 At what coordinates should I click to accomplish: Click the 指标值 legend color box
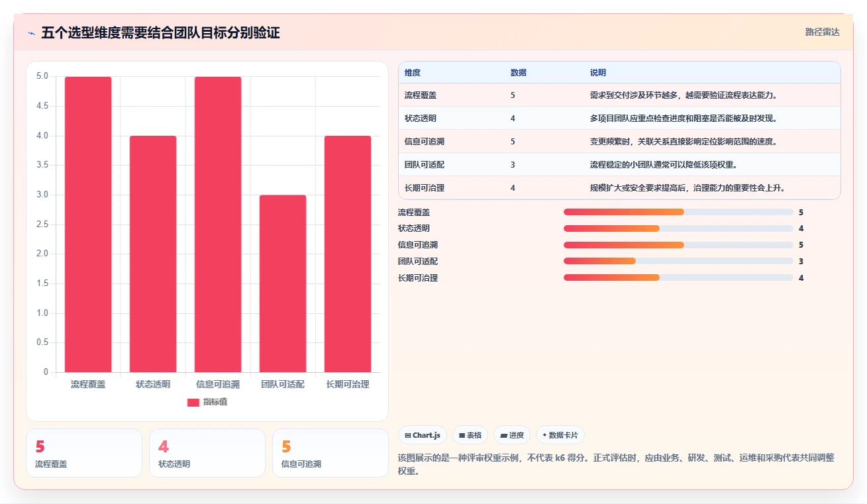193,402
